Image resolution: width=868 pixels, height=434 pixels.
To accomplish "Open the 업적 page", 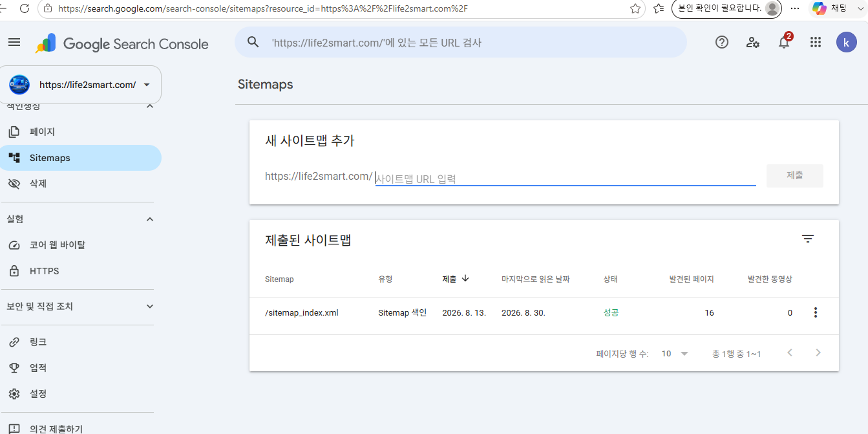I will point(81,368).
